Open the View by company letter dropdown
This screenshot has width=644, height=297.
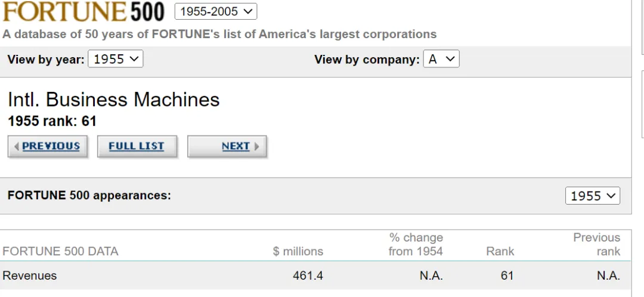point(441,59)
